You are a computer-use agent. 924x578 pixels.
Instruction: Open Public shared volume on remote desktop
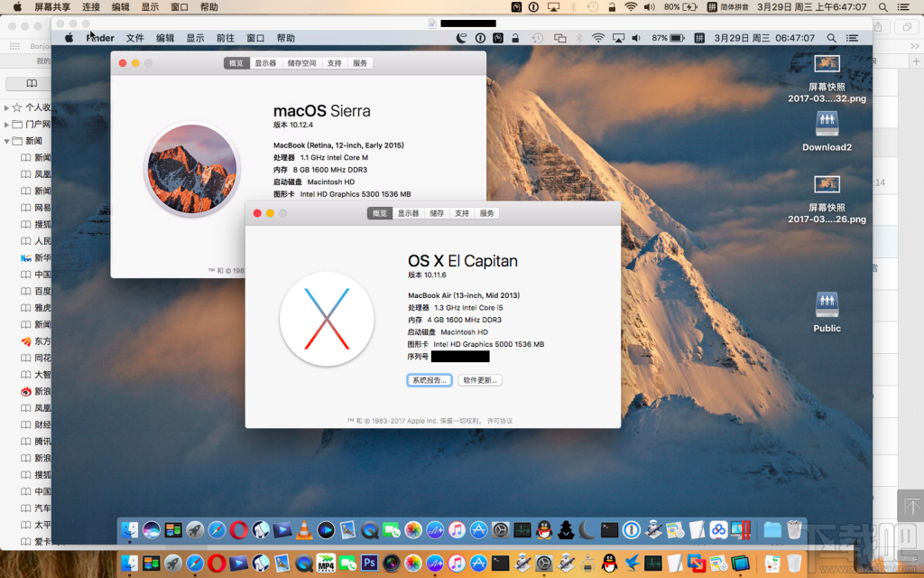coord(827,312)
